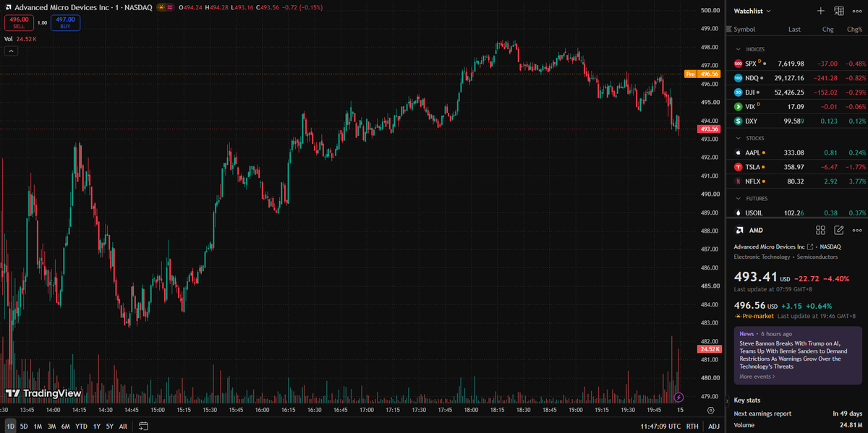Image resolution: width=868 pixels, height=433 pixels.
Task: Click the pink data-status indicator icon
Action: click(170, 7)
